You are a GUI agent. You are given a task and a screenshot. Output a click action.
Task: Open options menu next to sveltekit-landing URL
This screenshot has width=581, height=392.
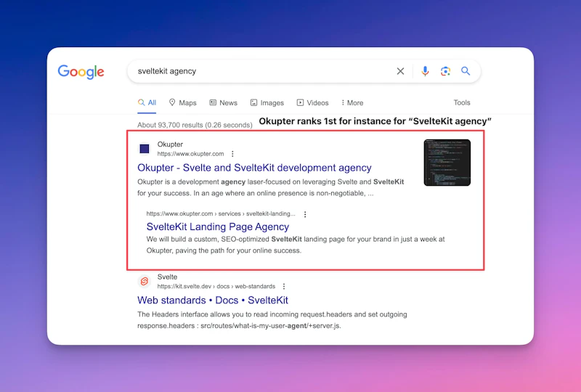coord(305,214)
